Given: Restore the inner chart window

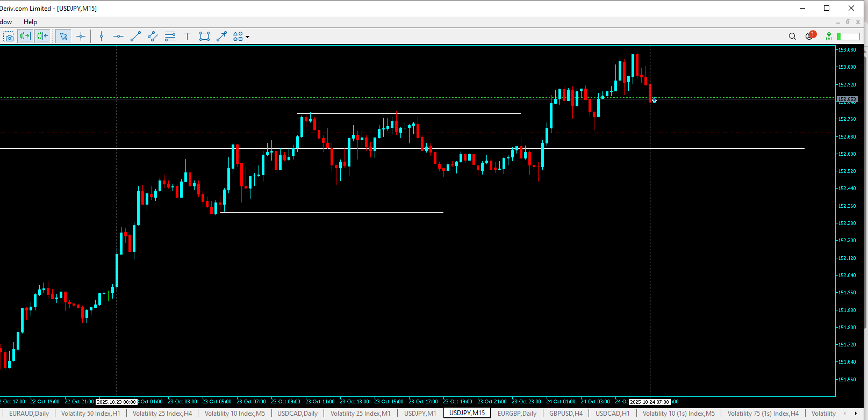Looking at the screenshot, I should 848,22.
